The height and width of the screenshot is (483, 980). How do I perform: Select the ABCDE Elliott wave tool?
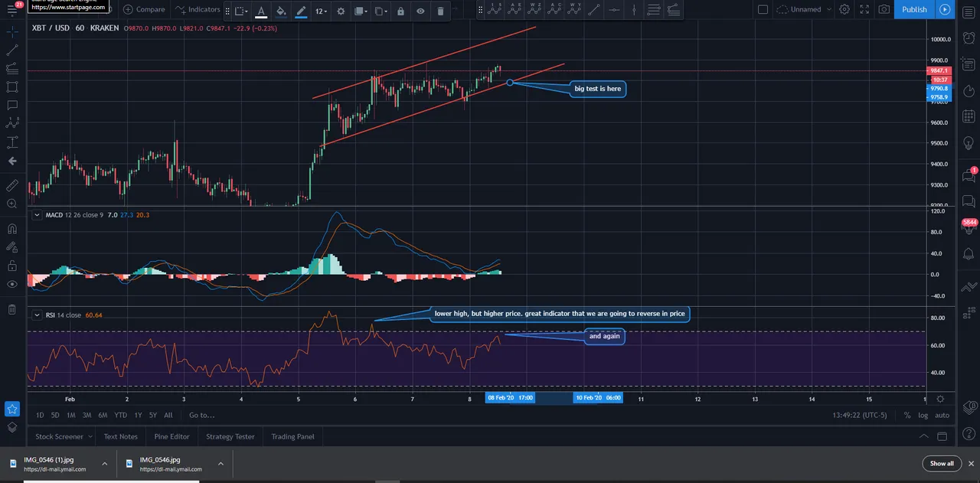click(x=515, y=10)
